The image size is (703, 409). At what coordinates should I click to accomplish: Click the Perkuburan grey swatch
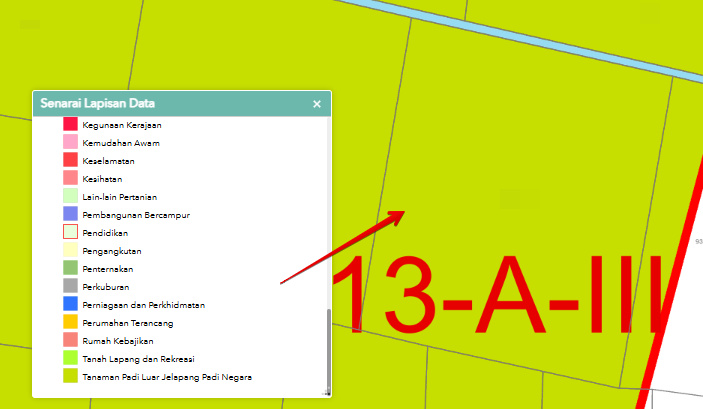70,286
